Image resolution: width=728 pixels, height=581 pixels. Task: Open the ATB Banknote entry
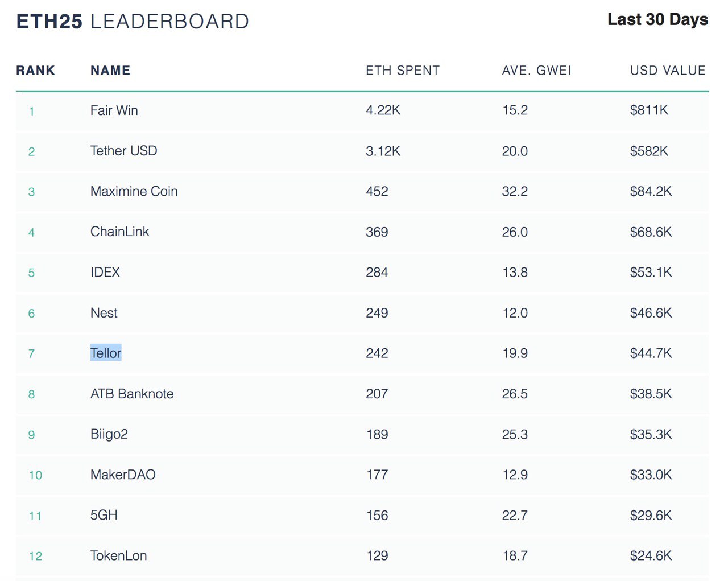coord(132,394)
